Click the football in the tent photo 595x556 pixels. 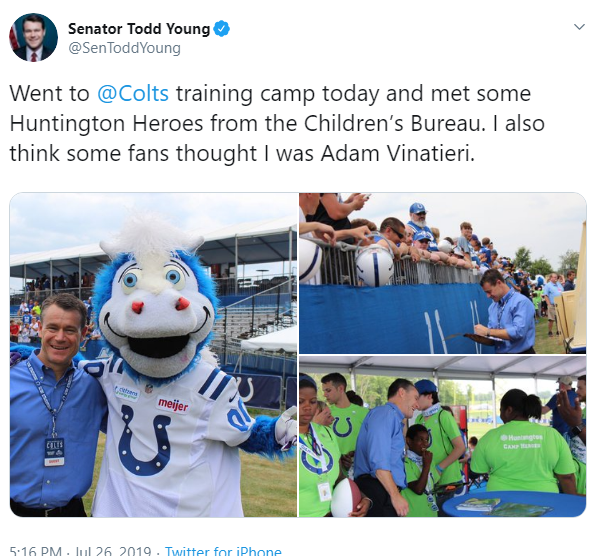click(346, 498)
